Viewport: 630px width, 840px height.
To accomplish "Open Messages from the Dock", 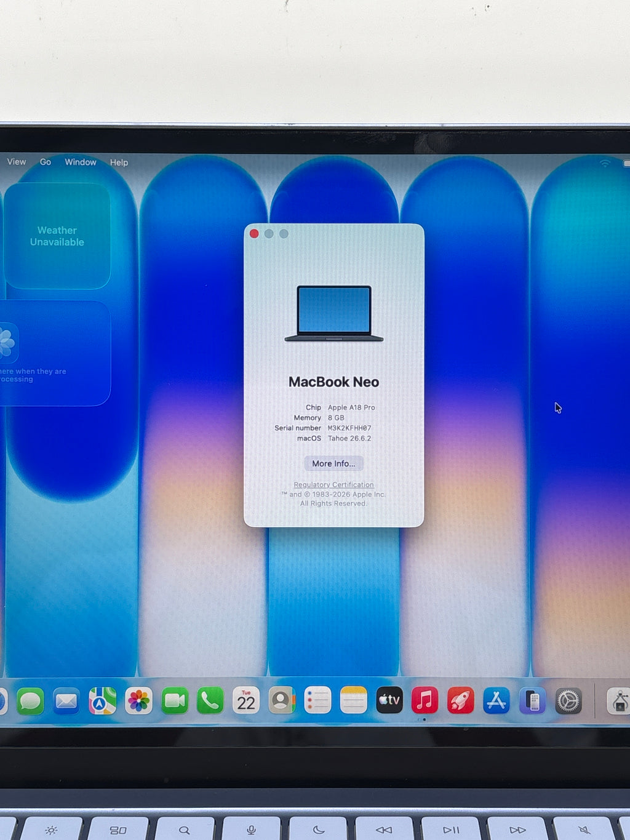I will (30, 701).
